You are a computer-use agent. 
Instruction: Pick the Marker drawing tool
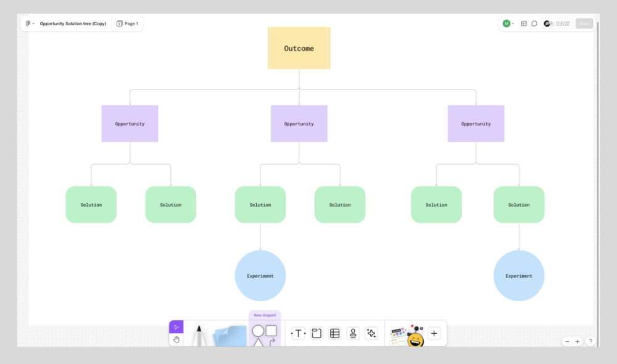tap(199, 333)
